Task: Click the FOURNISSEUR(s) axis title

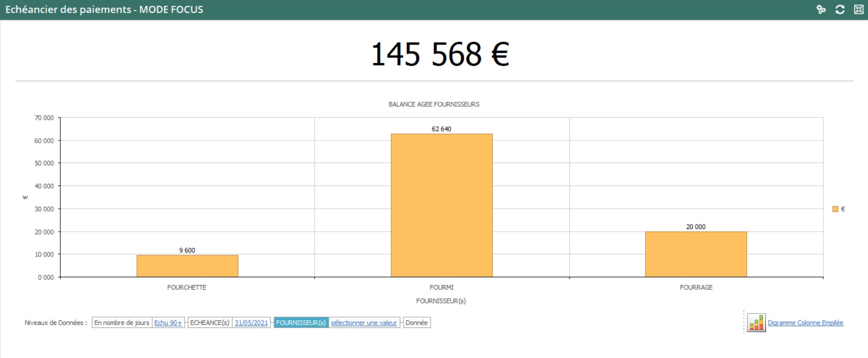Action: [x=441, y=301]
